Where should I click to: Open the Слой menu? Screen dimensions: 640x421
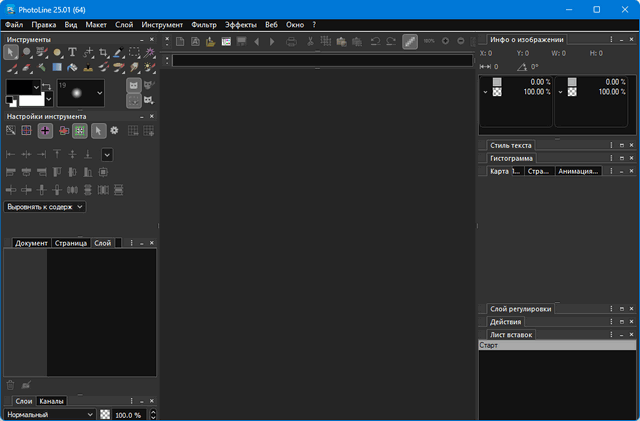(x=124, y=25)
